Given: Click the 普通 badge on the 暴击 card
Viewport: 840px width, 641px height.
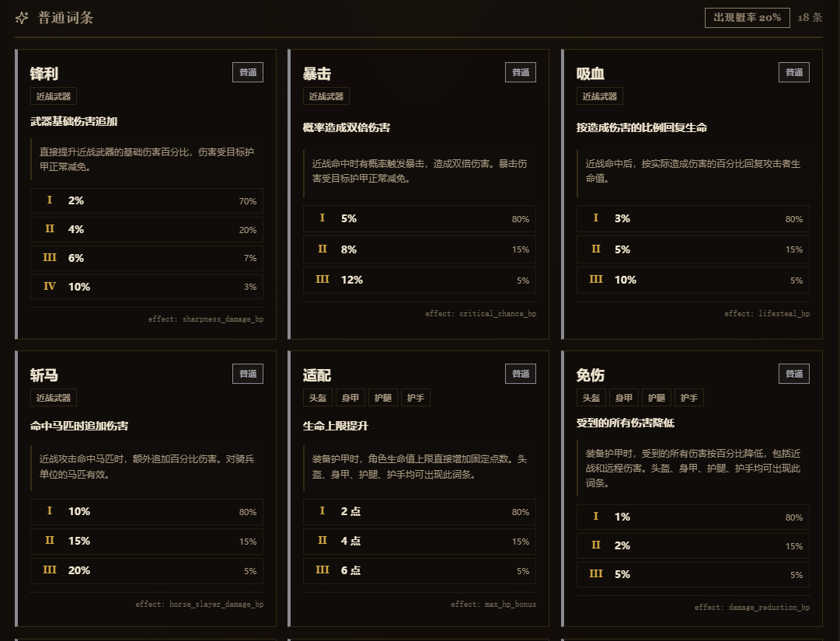Looking at the screenshot, I should [x=521, y=72].
